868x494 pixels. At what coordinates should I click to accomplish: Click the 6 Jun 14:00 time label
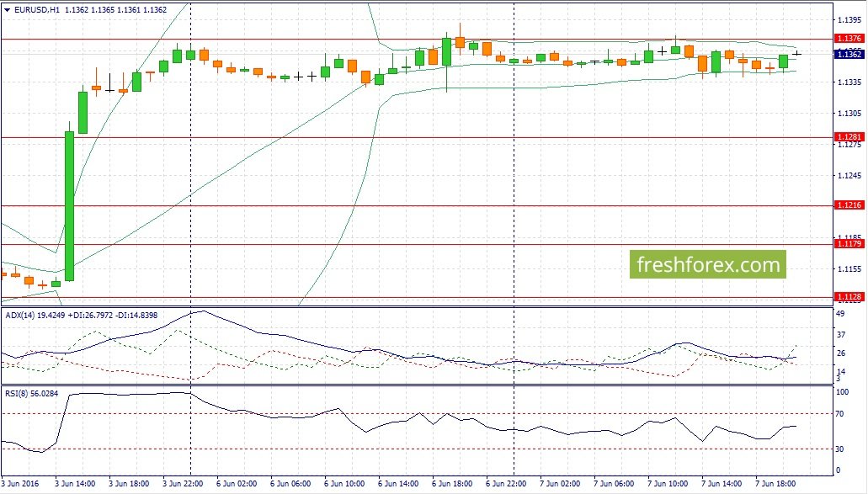click(x=398, y=484)
